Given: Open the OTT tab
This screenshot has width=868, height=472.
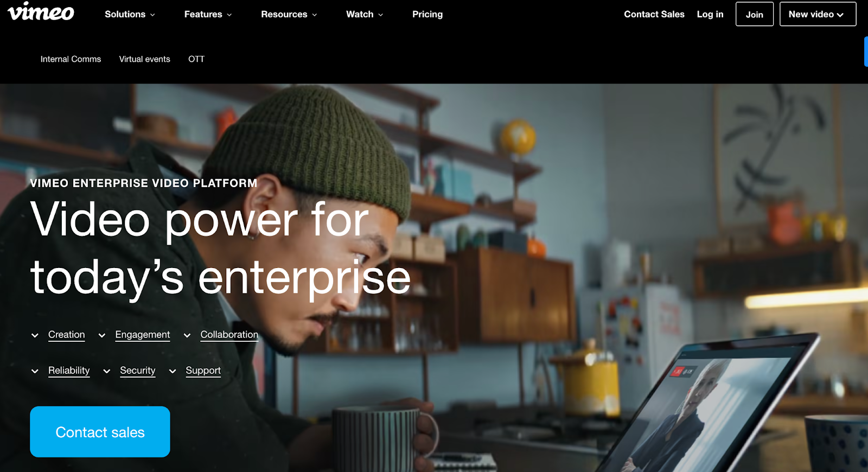Looking at the screenshot, I should point(196,59).
